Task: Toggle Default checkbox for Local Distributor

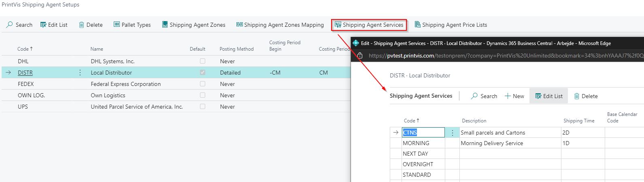Action: click(202, 73)
